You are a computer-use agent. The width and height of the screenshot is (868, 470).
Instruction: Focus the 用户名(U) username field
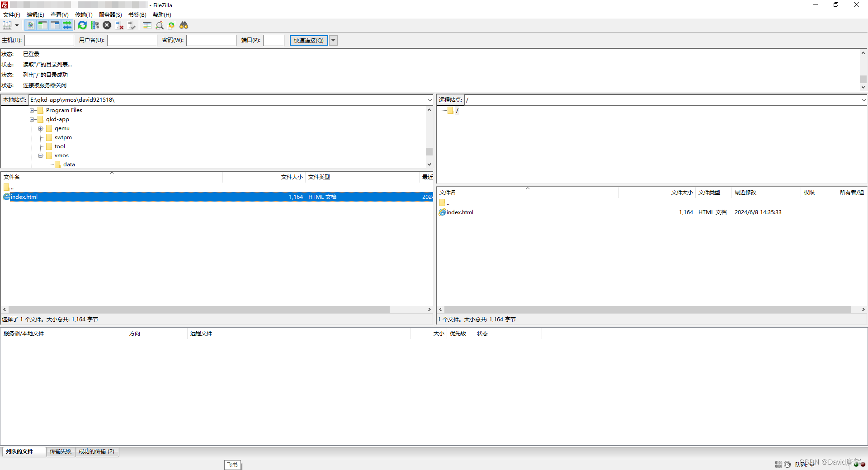pos(132,40)
